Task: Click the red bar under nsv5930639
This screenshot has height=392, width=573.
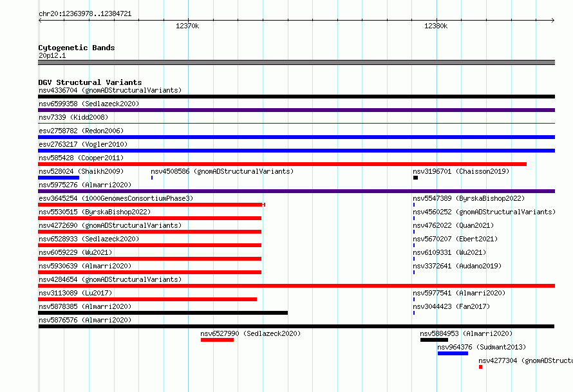Action: (150, 272)
